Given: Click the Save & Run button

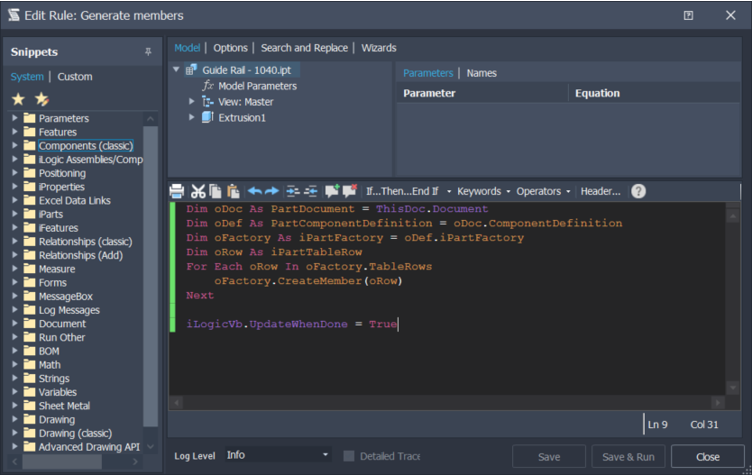Looking at the screenshot, I should coord(628,456).
